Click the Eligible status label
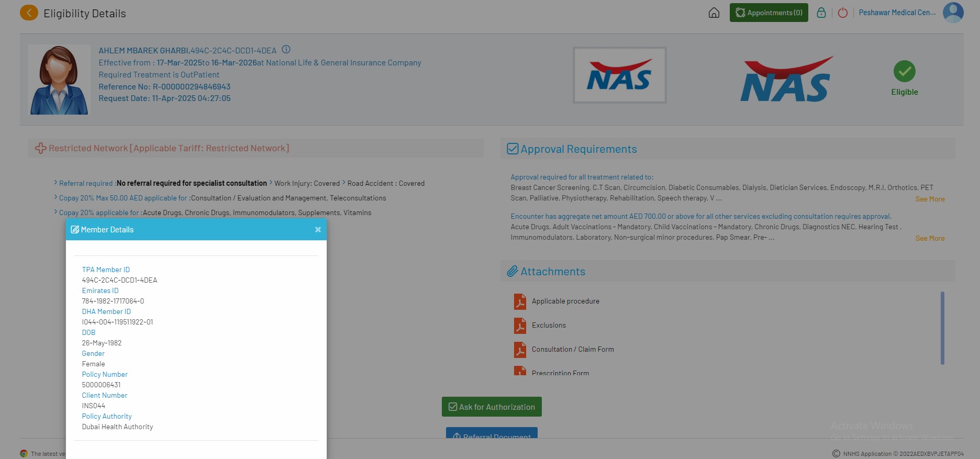Image resolution: width=980 pixels, height=459 pixels. [x=905, y=92]
